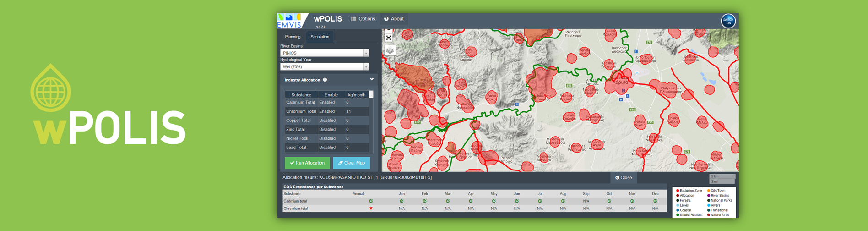Open the map layers icon
Viewport: 868px width, 231px height.
(390, 50)
